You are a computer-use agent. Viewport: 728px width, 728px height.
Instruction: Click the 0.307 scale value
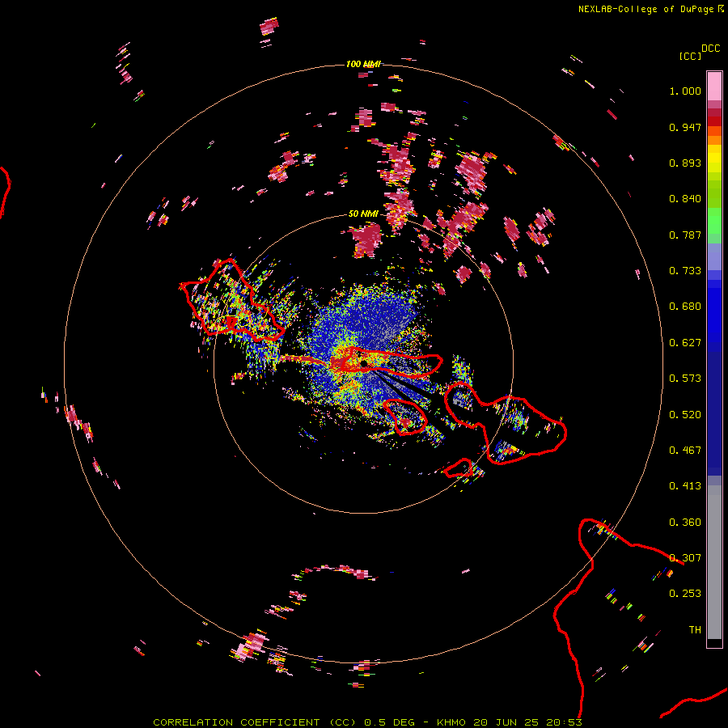pyautogui.click(x=685, y=558)
